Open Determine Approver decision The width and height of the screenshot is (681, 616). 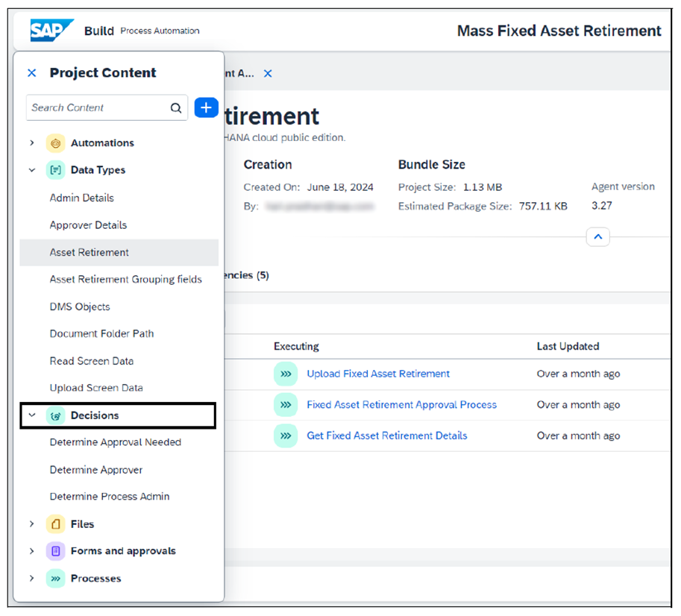click(x=96, y=470)
